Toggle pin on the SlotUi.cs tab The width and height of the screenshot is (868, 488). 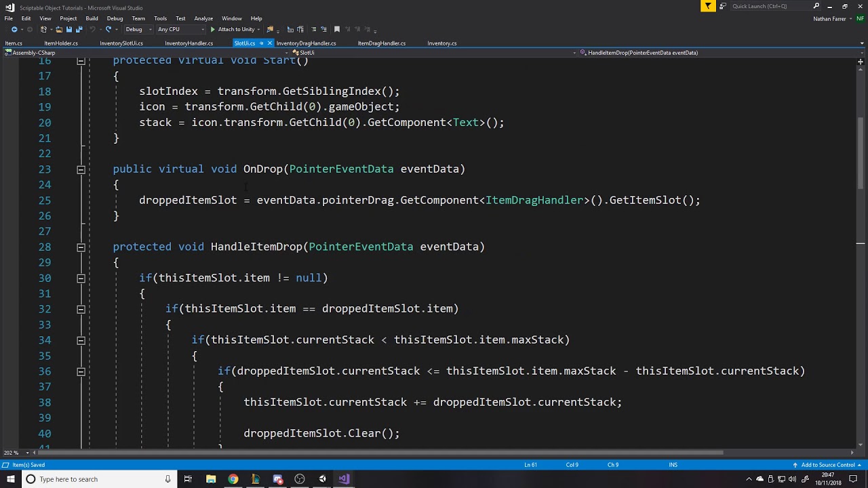tap(261, 43)
